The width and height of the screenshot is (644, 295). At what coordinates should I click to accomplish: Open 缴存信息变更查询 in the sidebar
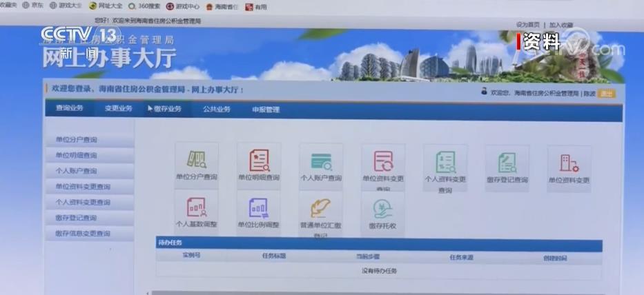83,234
